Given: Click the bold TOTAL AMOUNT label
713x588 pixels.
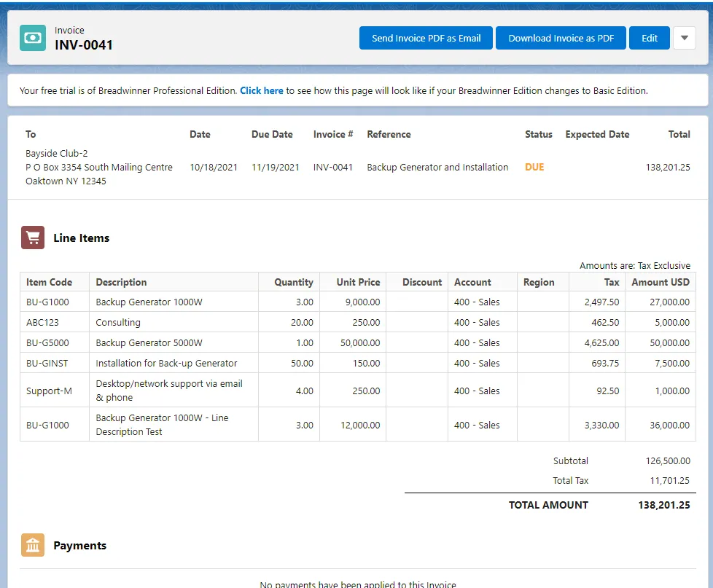Looking at the screenshot, I should [548, 505].
